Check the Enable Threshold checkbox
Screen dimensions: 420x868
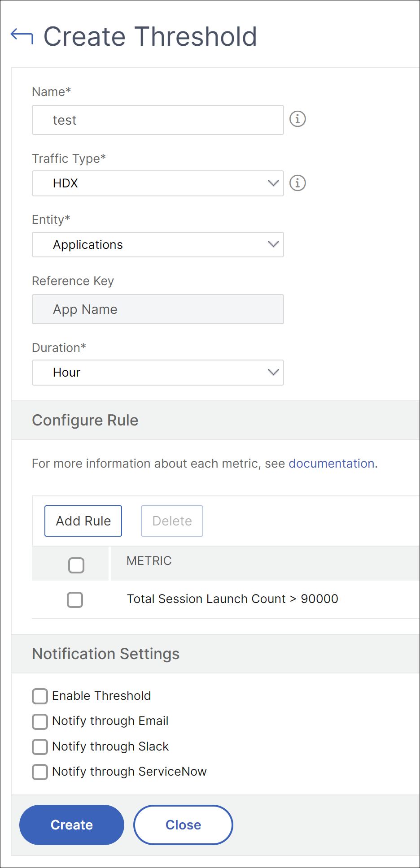click(x=40, y=696)
